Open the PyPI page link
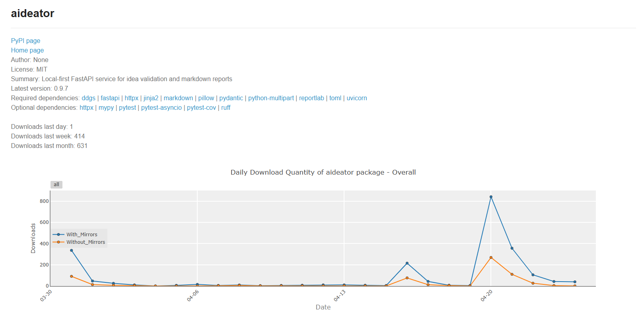Screen dimensions: 644x317 (25, 41)
